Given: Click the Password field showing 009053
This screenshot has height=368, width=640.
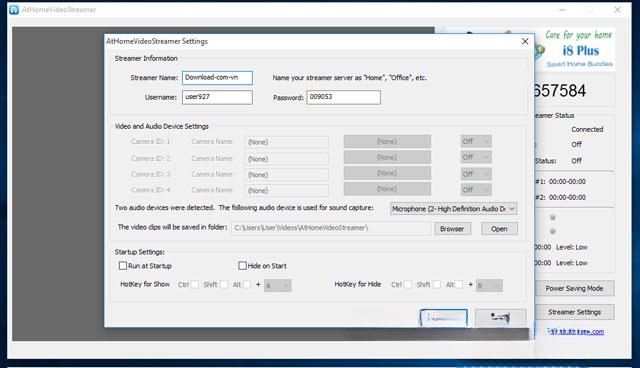Looking at the screenshot, I should tap(343, 97).
